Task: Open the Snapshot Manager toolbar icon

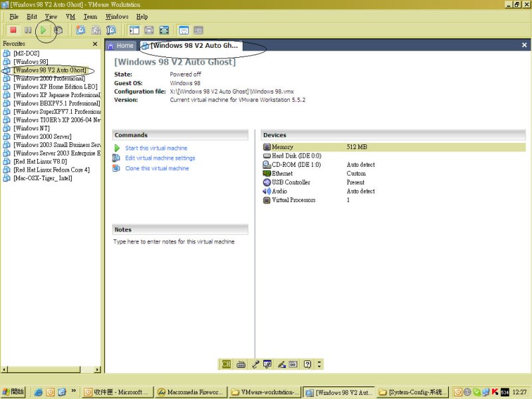Action: tap(111, 30)
